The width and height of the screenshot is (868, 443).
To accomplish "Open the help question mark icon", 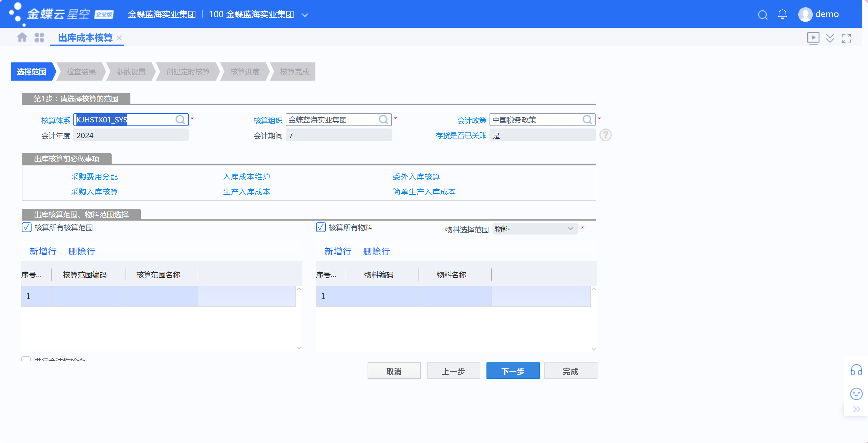I will [606, 135].
